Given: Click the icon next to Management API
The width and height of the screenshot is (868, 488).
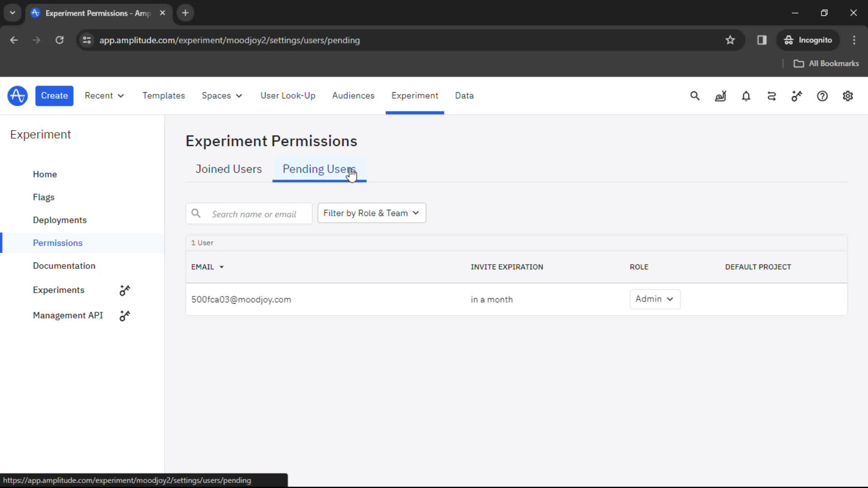Looking at the screenshot, I should (x=125, y=315).
